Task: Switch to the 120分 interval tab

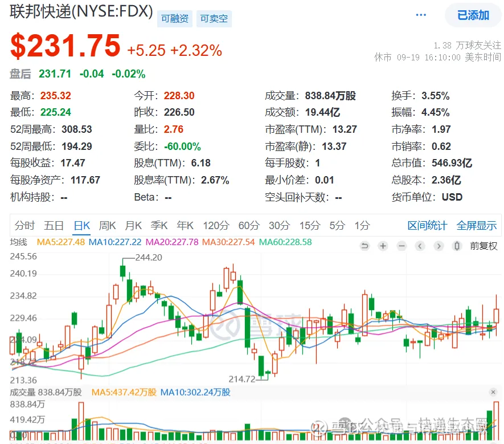Action: [216, 226]
